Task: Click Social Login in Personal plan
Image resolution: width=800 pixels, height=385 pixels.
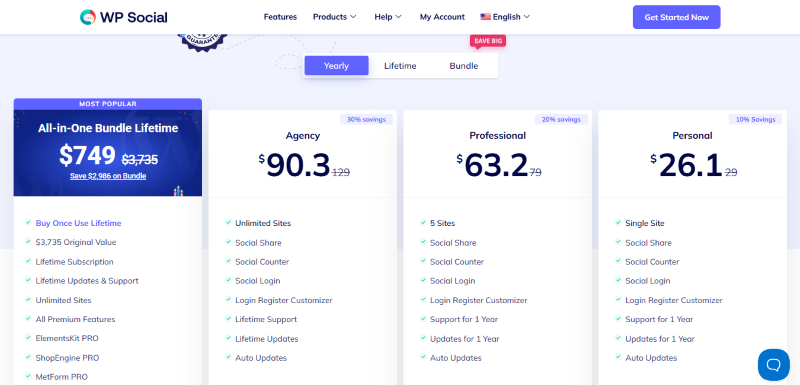Action: (648, 281)
